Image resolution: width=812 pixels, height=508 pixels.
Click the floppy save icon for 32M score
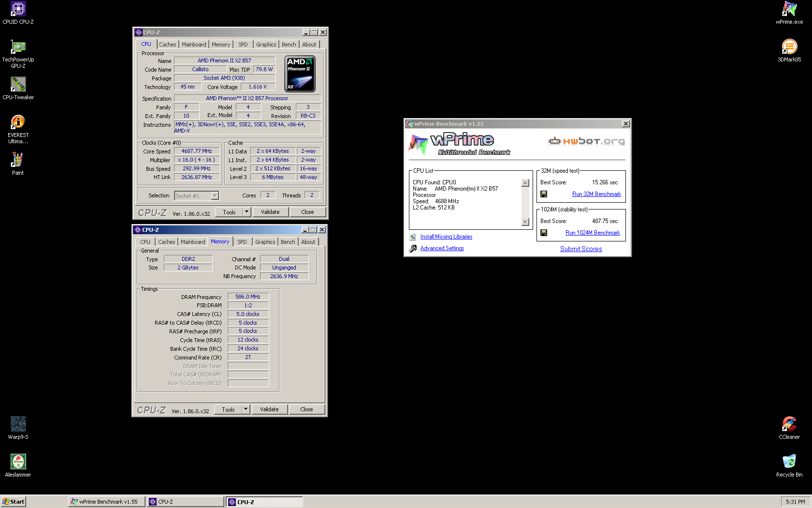pyautogui.click(x=544, y=194)
